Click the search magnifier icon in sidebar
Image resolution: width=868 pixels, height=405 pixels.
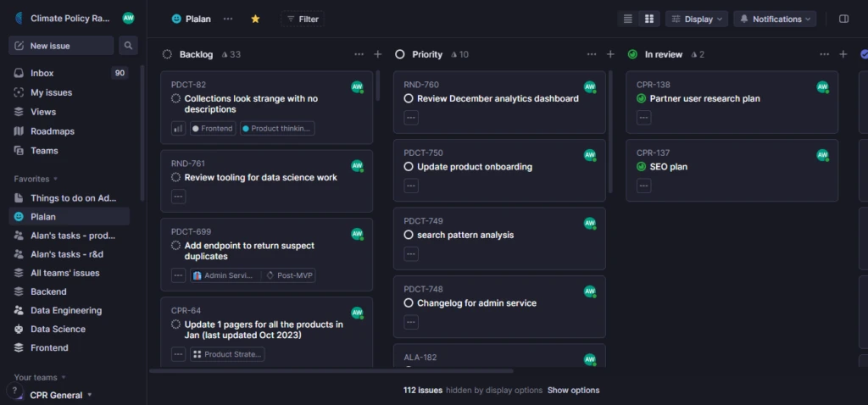[x=129, y=46]
